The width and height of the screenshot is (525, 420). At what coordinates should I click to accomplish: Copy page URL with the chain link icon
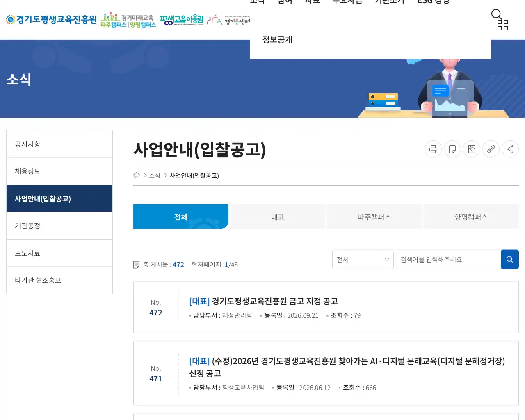coord(491,149)
